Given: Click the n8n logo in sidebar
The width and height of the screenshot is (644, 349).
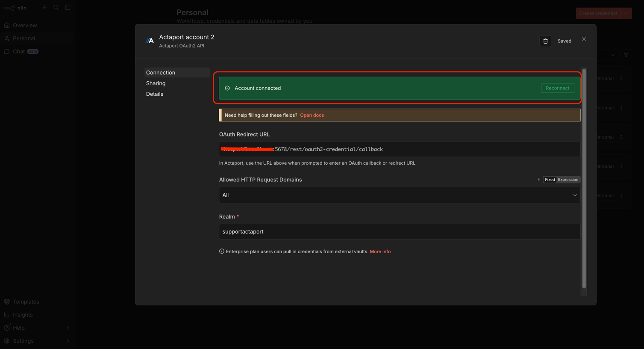Looking at the screenshot, I should 15,8.
